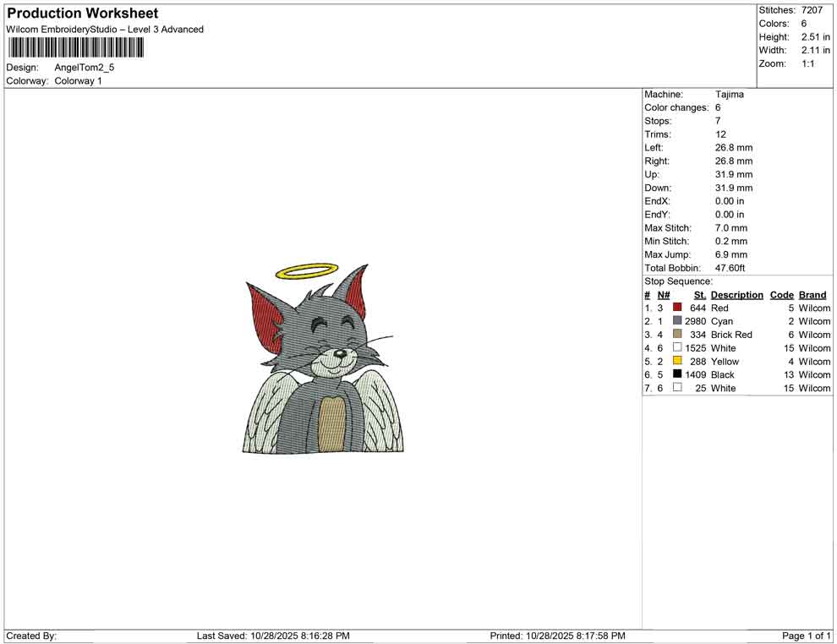Click the barcode under the worksheet title
The image size is (837, 644).
tap(76, 48)
